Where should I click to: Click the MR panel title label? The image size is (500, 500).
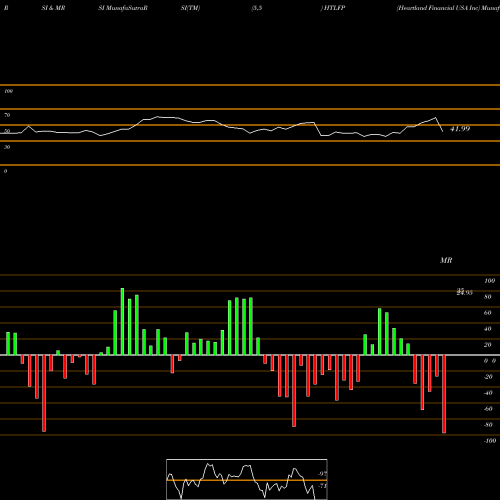[x=446, y=260]
